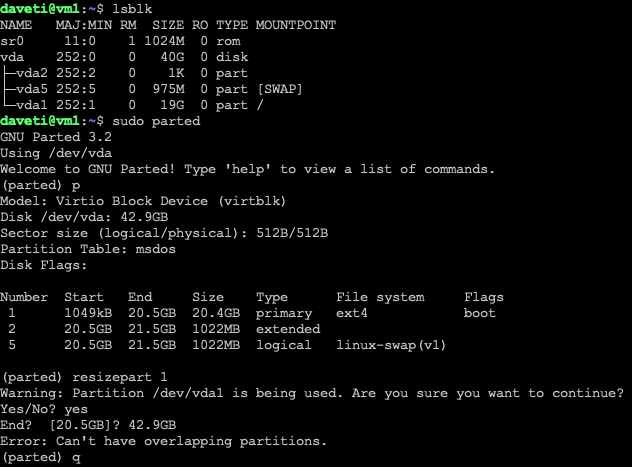This screenshot has width=632, height=467.
Task: Click the overlapping partitions Error line
Action: [164, 441]
